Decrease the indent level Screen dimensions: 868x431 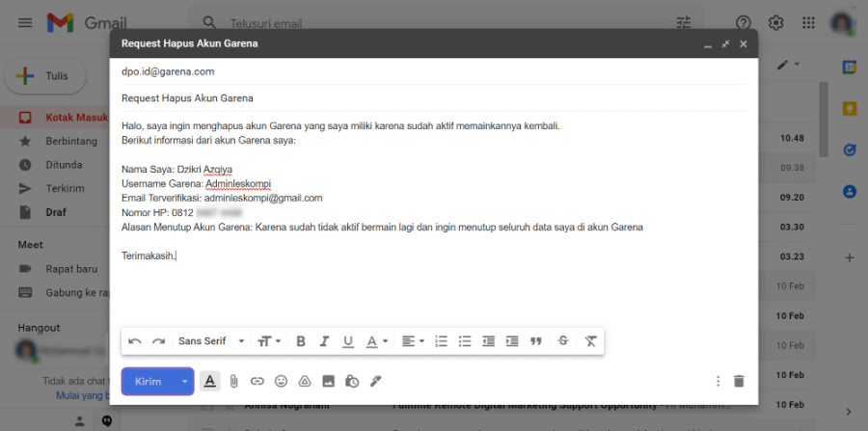coord(488,341)
